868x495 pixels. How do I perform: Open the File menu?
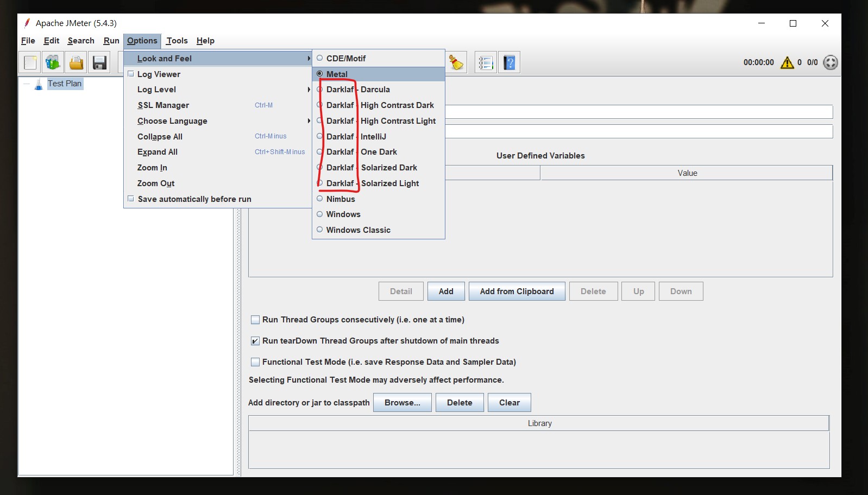click(28, 41)
